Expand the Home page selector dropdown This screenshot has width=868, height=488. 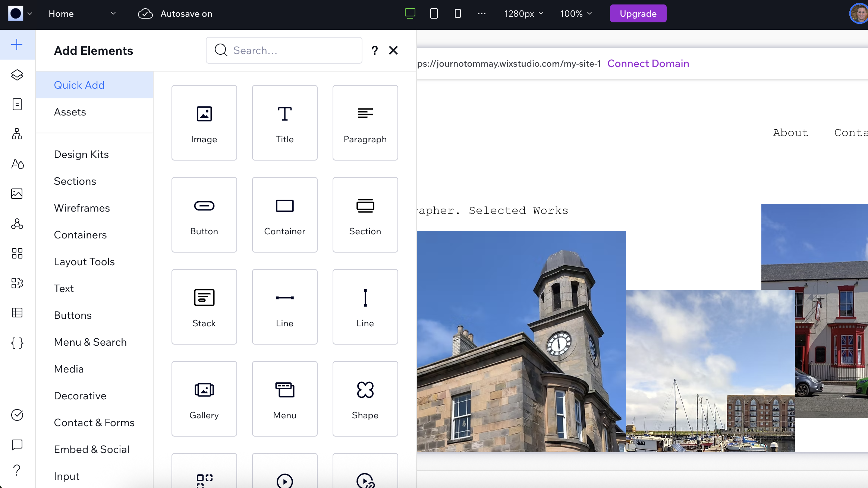click(x=82, y=14)
